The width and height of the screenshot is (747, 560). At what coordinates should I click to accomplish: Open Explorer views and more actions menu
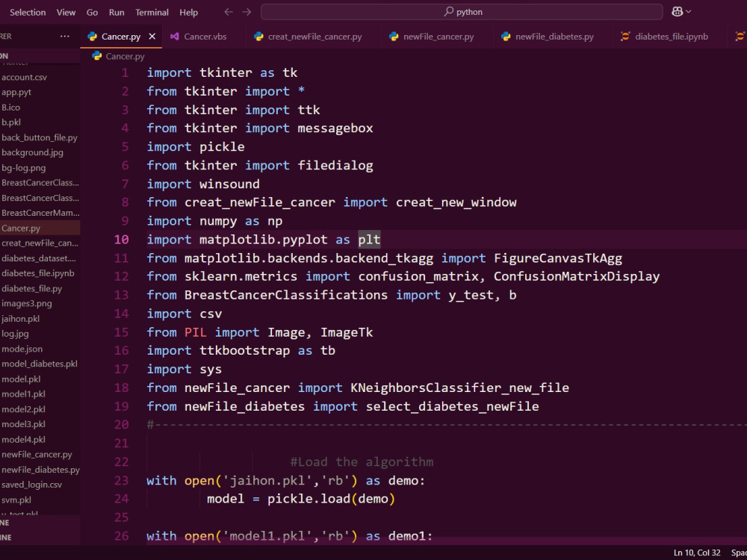click(x=65, y=36)
